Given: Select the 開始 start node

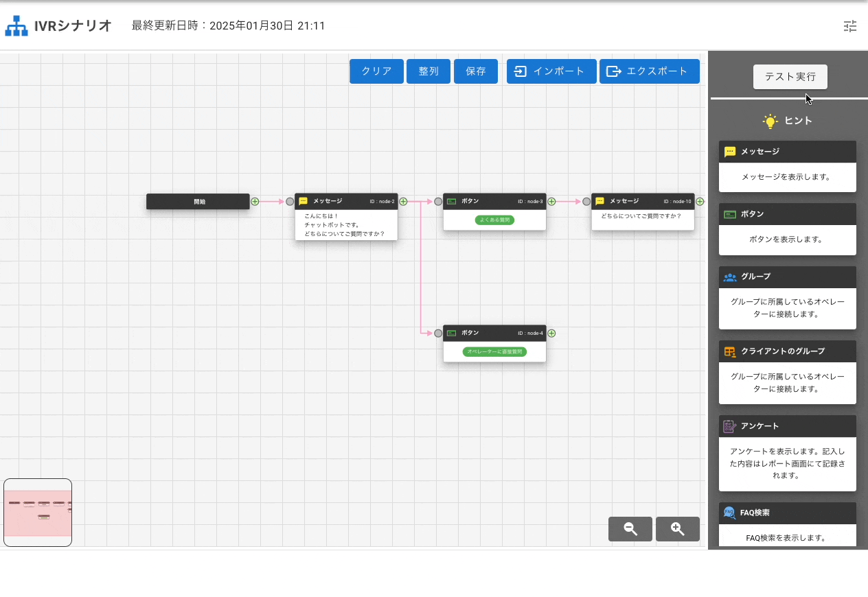Looking at the screenshot, I should [x=198, y=202].
